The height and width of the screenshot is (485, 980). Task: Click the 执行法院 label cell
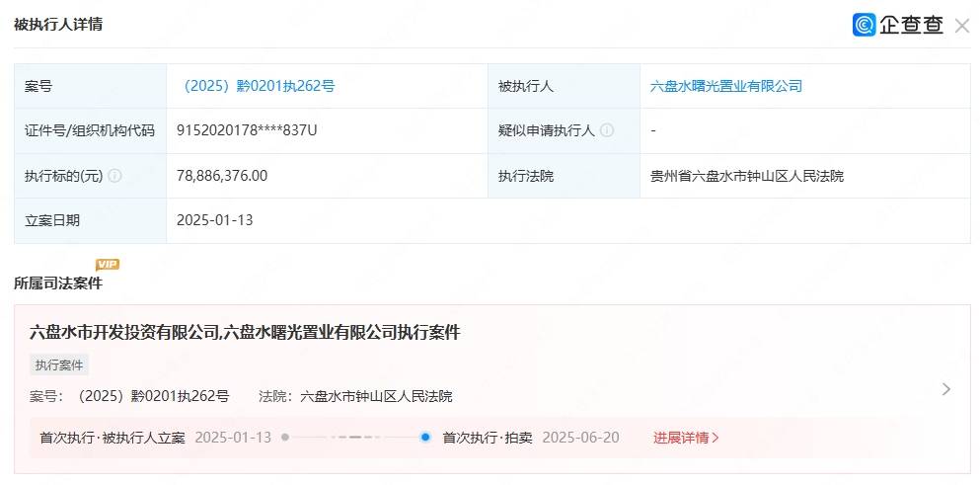pos(564,176)
